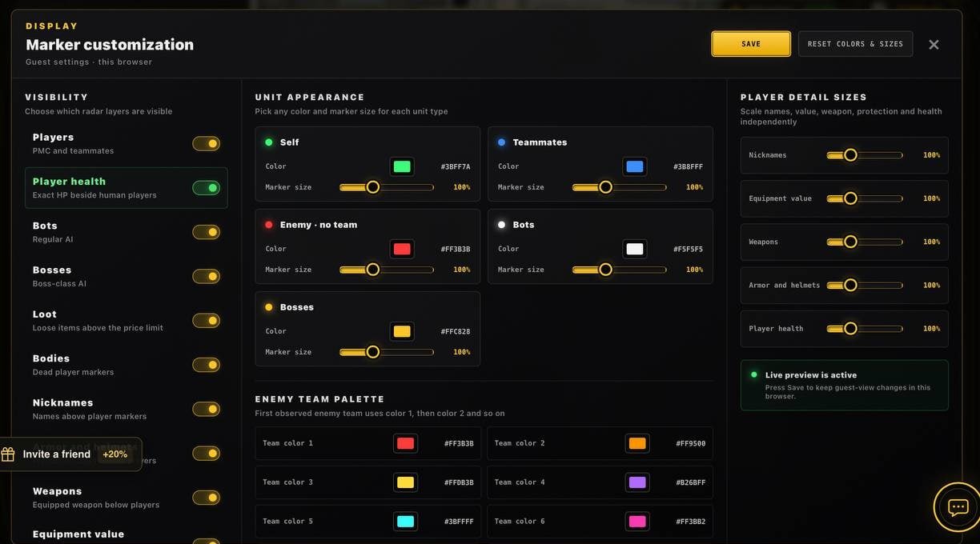Click Reset Colors & Sizes button
Screen dimensions: 980x544
[x=855, y=44]
